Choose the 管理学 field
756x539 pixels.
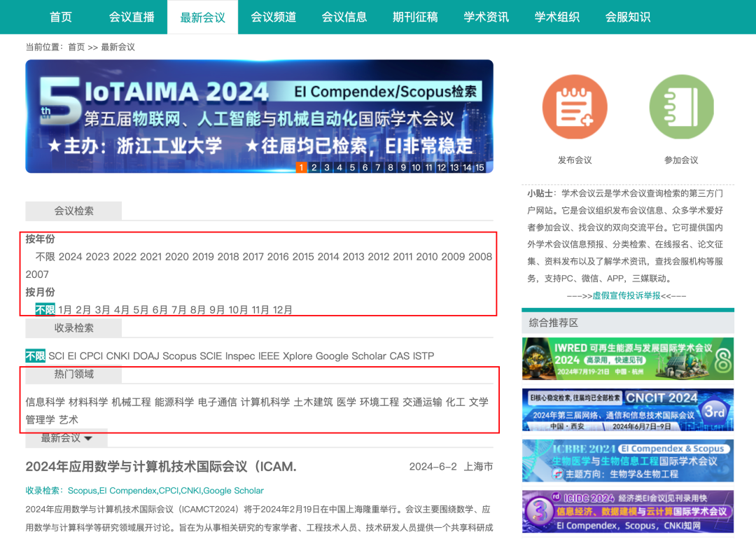pos(41,420)
